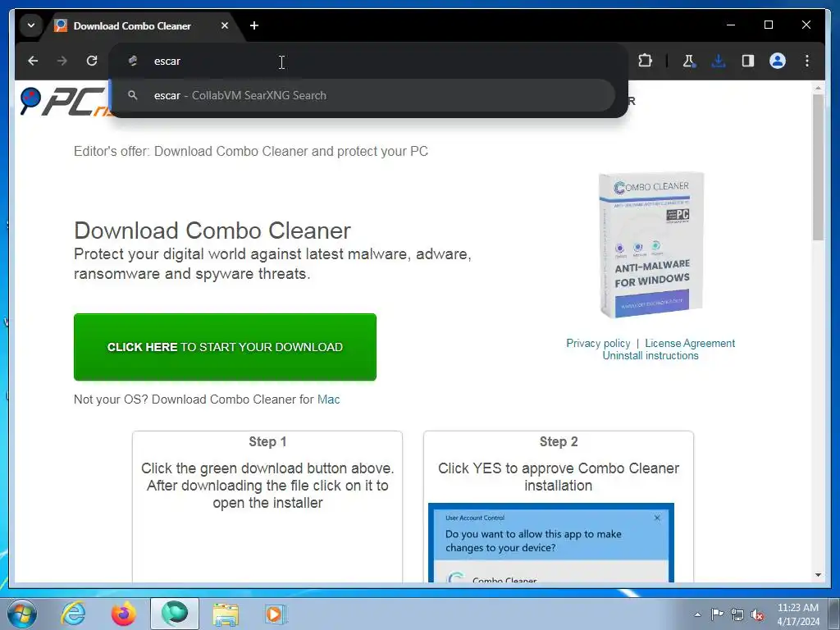Viewport: 840px width, 630px height.
Task: Click the browser forward arrow
Action: point(62,61)
